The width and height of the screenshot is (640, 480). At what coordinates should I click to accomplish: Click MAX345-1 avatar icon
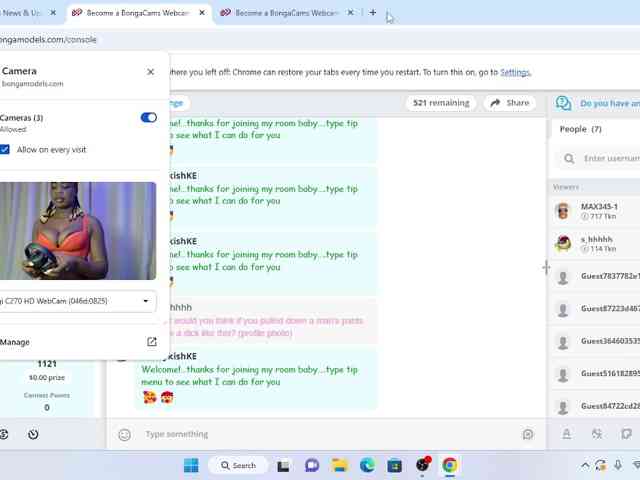[x=563, y=211]
